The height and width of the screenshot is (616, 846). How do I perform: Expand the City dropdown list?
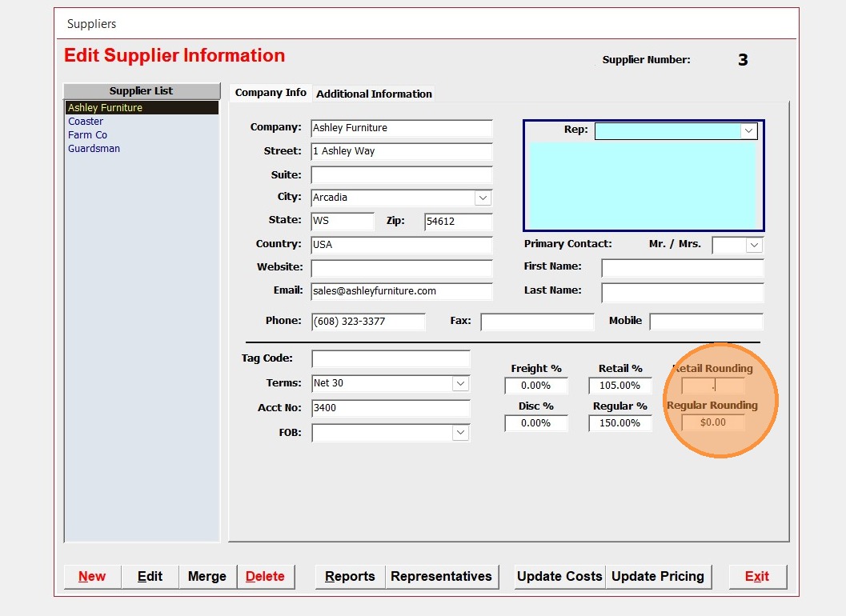[x=483, y=198]
